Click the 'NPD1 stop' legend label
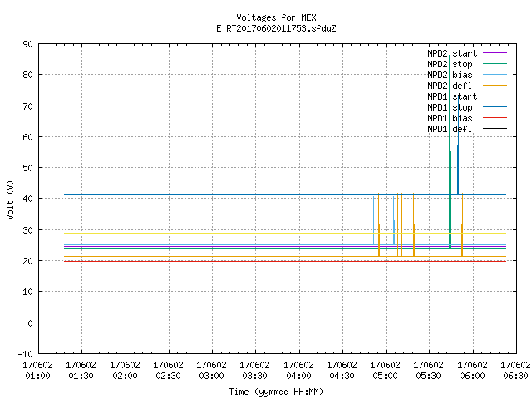532x399 pixels. tap(450, 107)
